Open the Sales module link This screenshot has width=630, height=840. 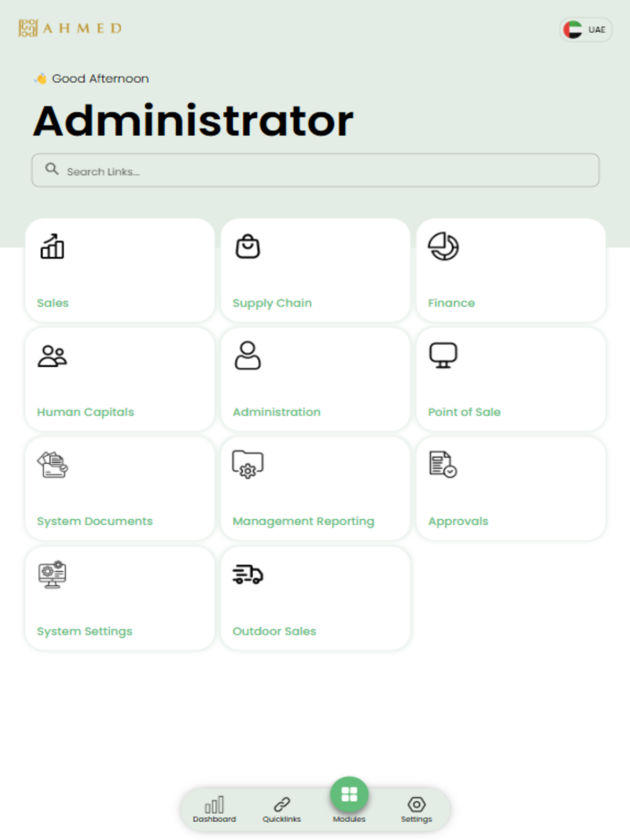coord(53,303)
